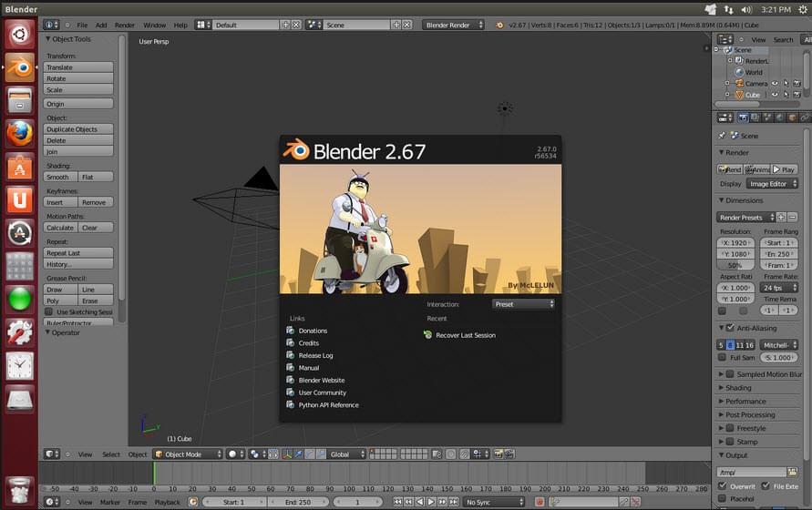This screenshot has height=510, width=812.
Task: Open System Settings wrench icon in dock
Action: 20,331
